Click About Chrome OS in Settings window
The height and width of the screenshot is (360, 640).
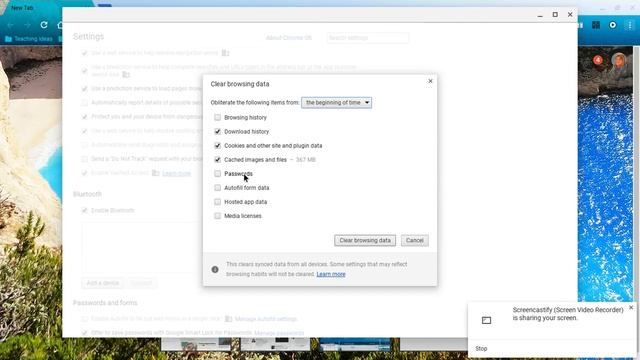(289, 38)
